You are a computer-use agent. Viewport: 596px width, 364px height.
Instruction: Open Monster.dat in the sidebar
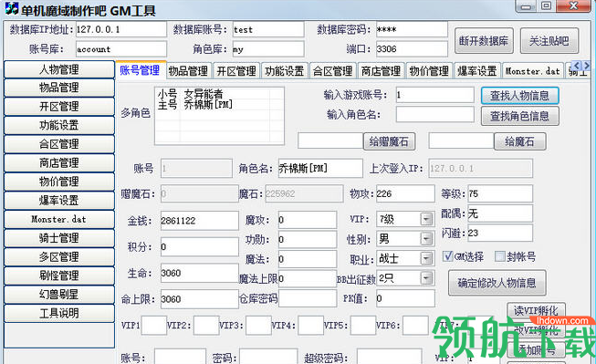tap(59, 219)
